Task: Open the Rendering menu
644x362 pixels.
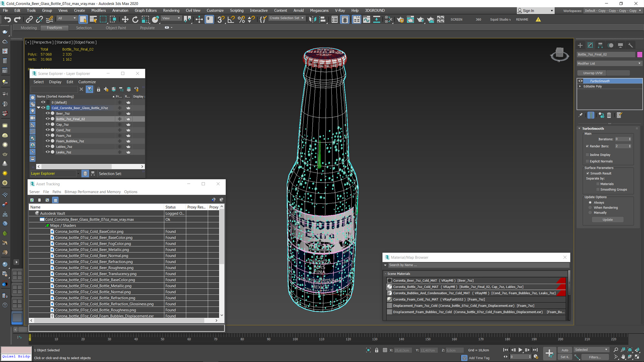Action: tap(171, 10)
